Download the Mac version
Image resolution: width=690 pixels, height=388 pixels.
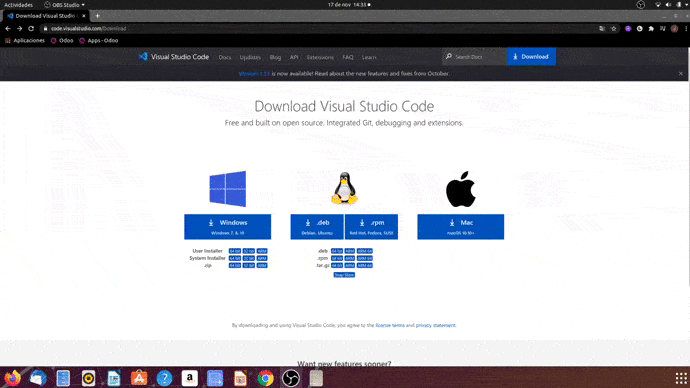point(461,227)
